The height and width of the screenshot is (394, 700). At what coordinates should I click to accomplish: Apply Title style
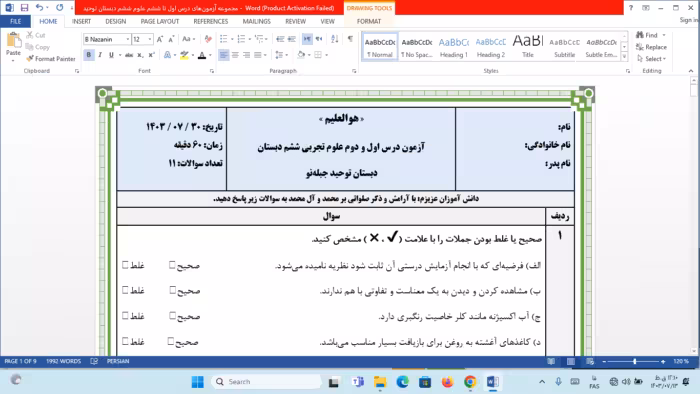tap(528, 47)
